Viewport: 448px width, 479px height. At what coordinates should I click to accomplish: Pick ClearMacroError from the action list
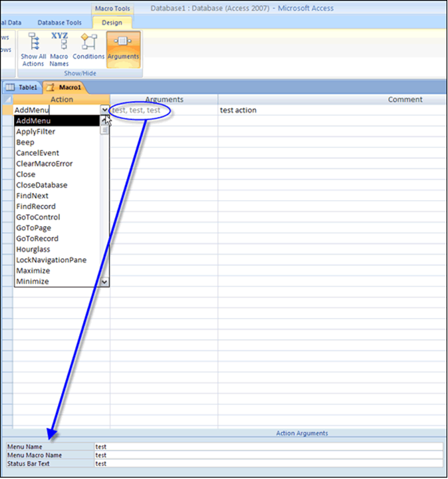click(x=57, y=164)
